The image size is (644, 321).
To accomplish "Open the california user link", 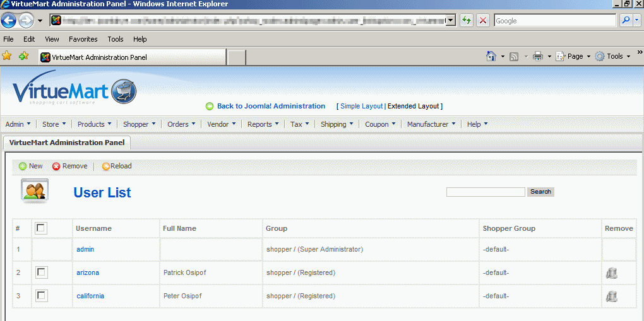I will pos(90,296).
